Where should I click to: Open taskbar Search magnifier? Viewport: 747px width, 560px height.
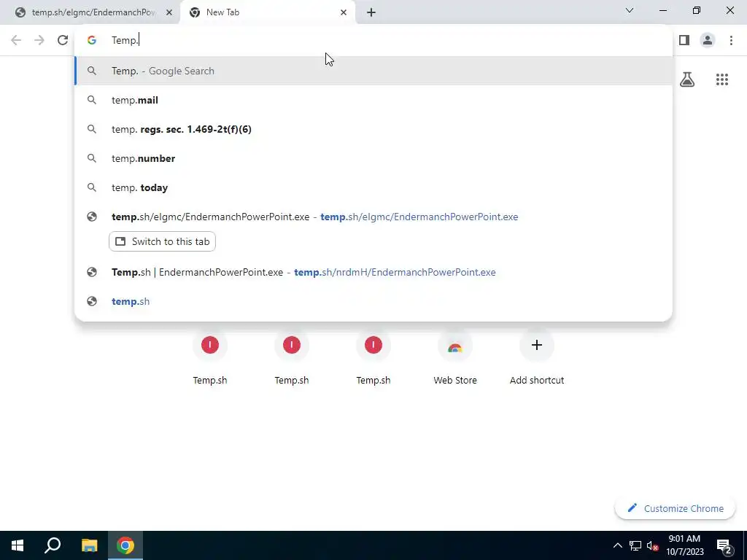(x=53, y=545)
